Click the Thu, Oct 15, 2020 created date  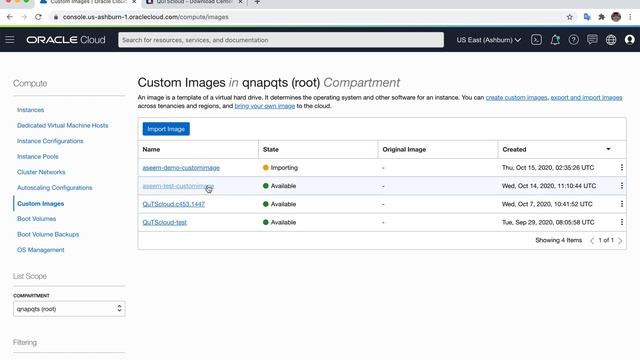tap(548, 168)
